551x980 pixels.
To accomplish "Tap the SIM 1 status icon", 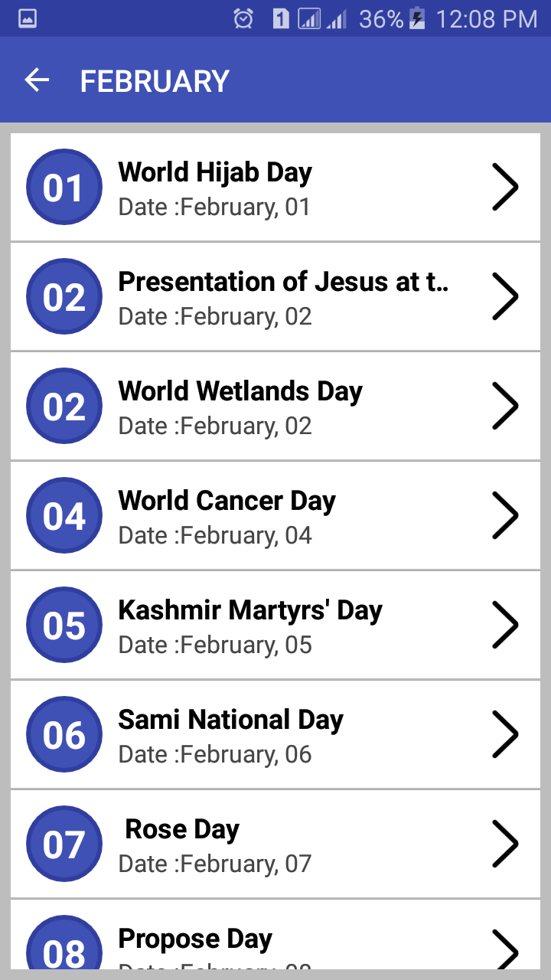I will coord(281,18).
